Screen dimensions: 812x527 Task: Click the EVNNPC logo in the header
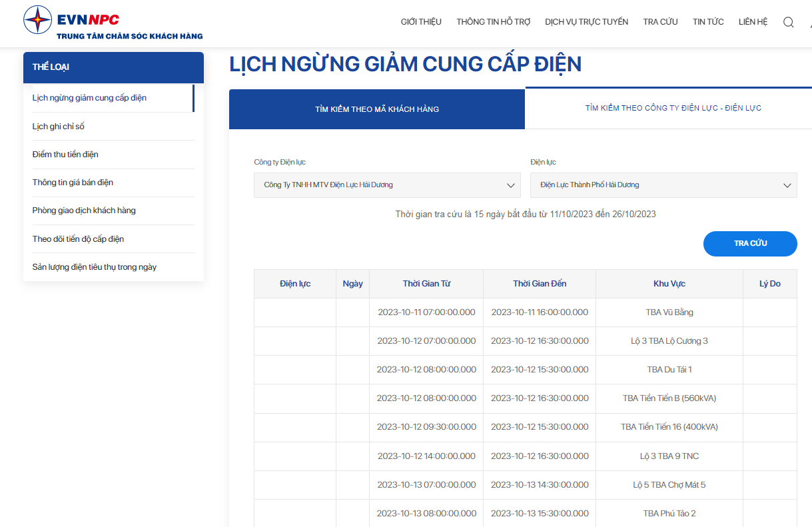pos(113,23)
